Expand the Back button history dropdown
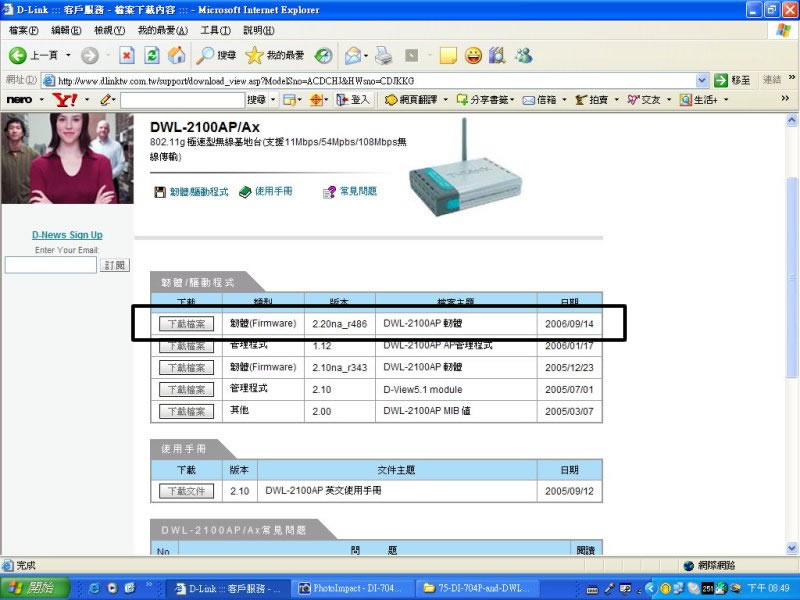800x600 pixels. pyautogui.click(x=68, y=55)
